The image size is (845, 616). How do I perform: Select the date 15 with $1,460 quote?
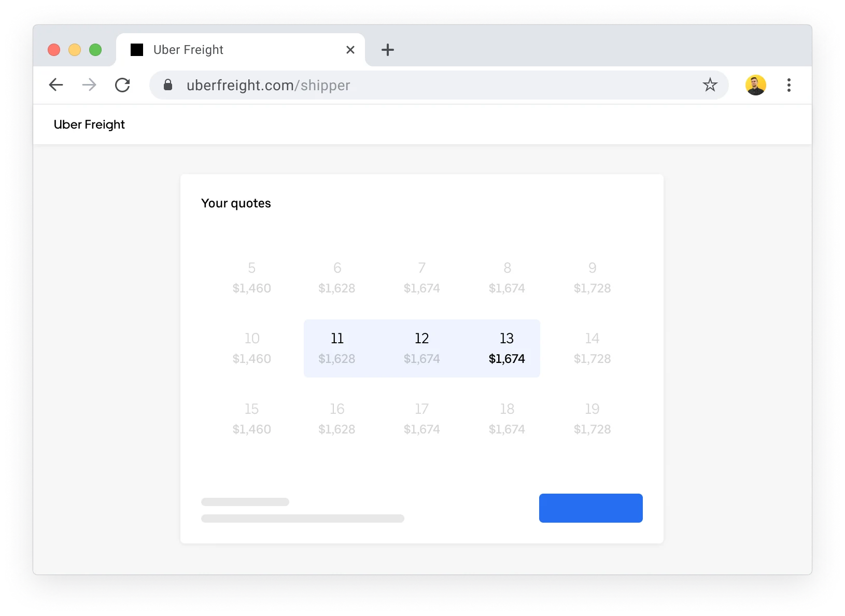(x=251, y=418)
